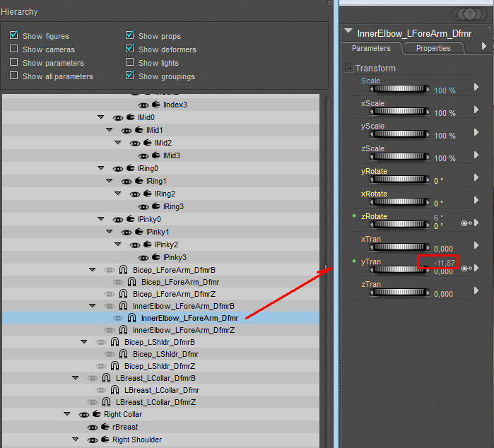
Task: Click the magnet icon of LBreast_LCollar_Dfmr
Action: tap(114, 390)
